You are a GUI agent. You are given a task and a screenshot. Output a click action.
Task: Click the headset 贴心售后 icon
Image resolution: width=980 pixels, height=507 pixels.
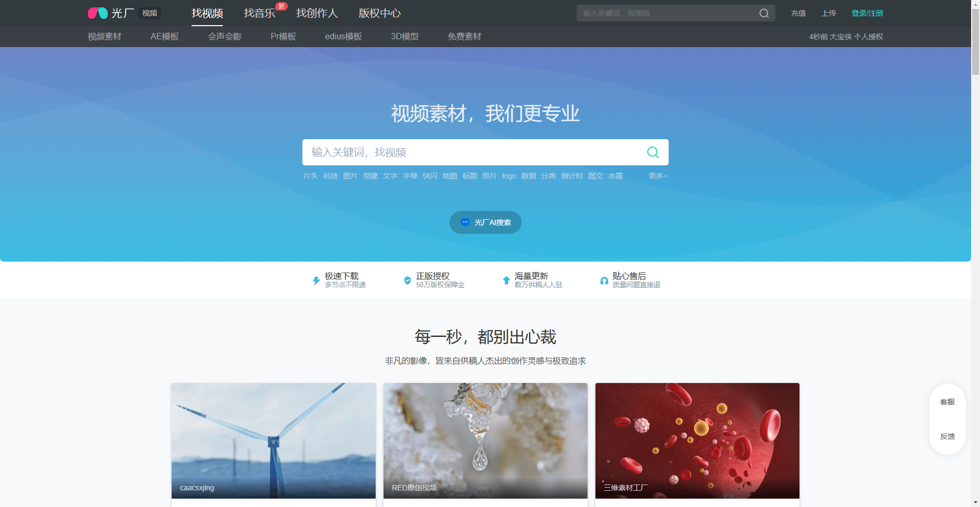(604, 281)
